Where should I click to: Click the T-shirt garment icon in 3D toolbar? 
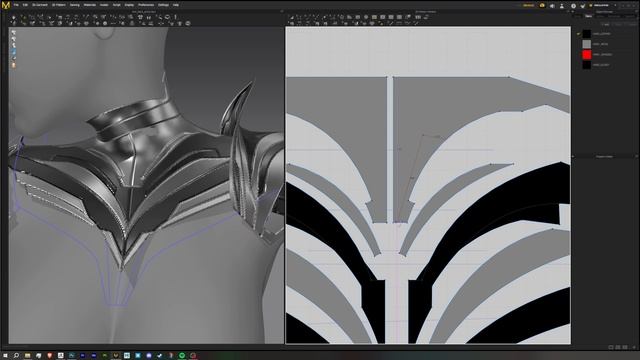140,17
